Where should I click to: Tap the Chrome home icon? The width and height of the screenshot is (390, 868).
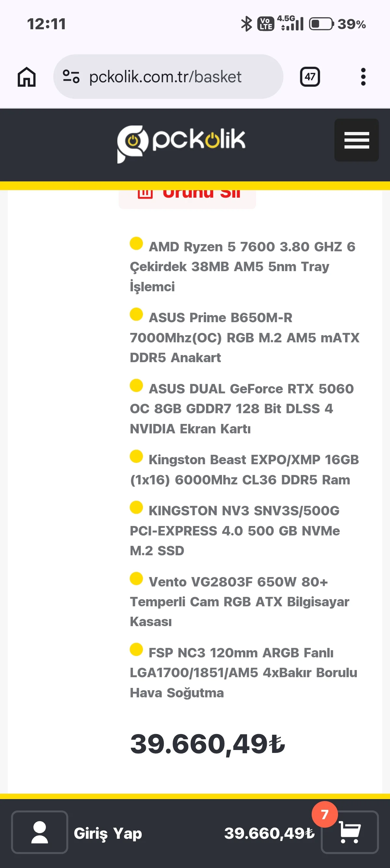click(27, 77)
